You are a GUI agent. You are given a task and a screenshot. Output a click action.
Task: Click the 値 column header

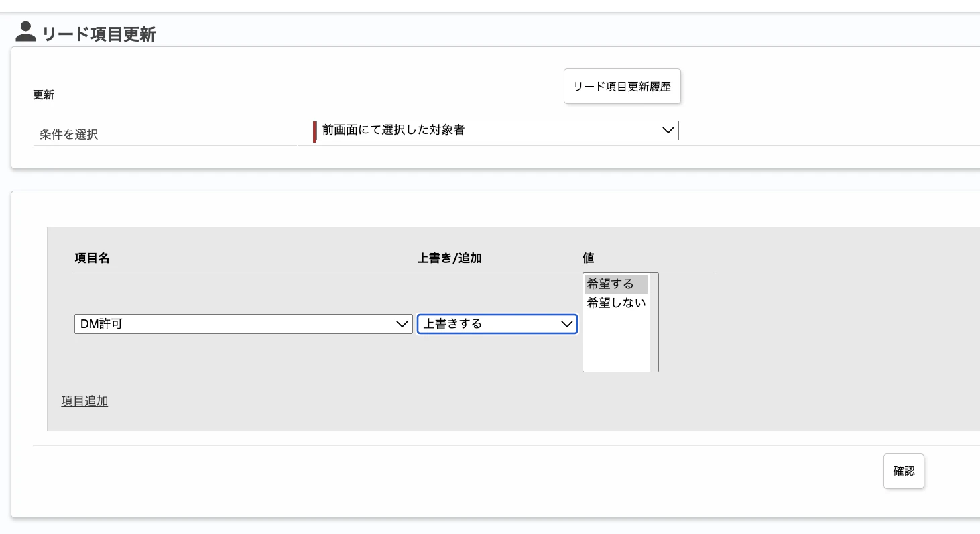pos(589,258)
